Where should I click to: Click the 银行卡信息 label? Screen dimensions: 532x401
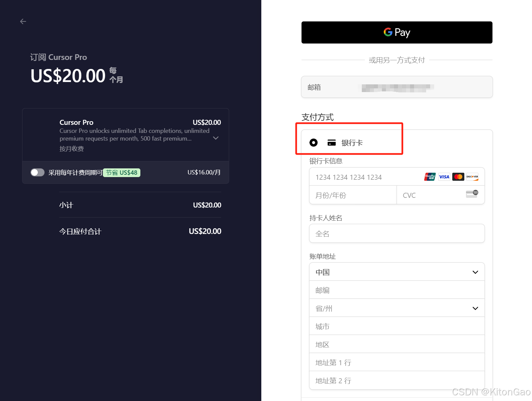click(326, 161)
